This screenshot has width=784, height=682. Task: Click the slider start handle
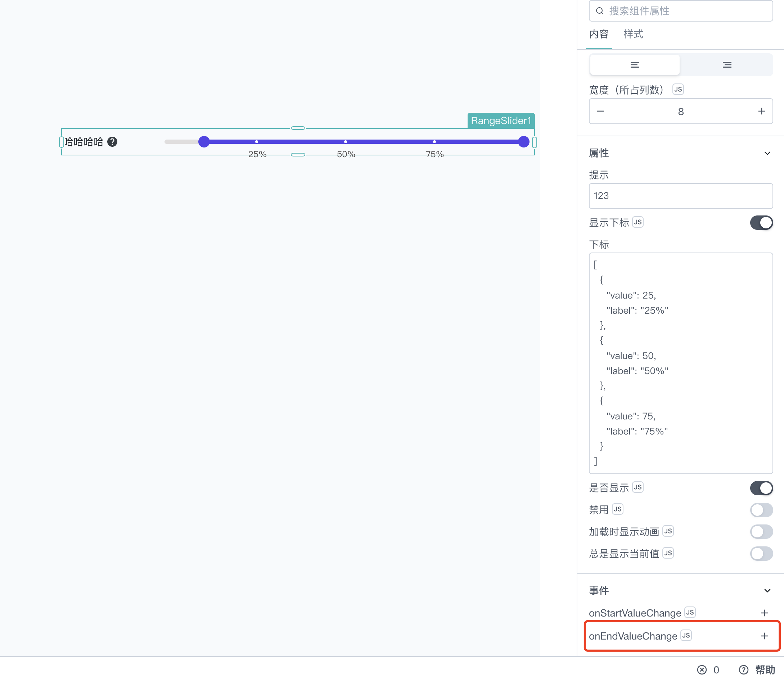(x=204, y=142)
